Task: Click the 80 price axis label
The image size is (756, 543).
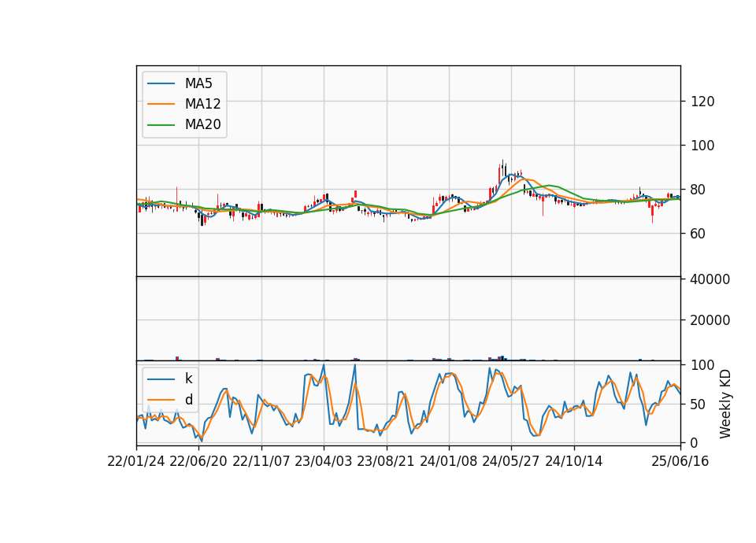Action: (x=699, y=190)
